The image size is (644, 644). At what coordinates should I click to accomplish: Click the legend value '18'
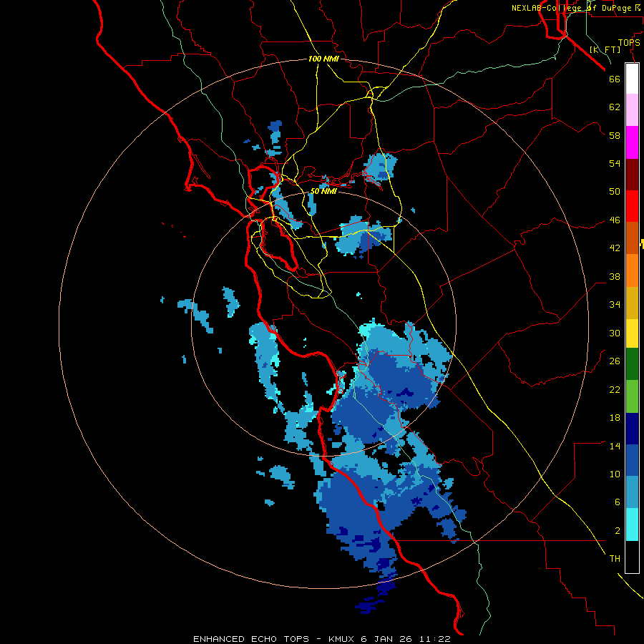tap(615, 418)
